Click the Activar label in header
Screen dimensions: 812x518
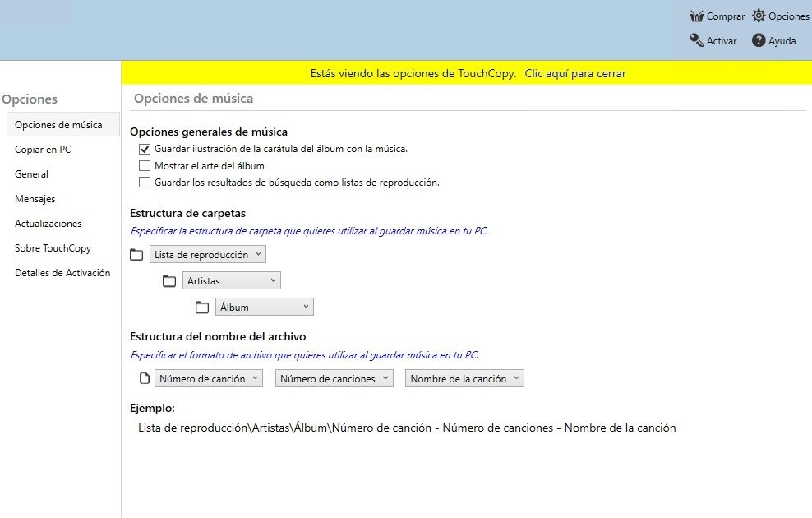click(722, 41)
